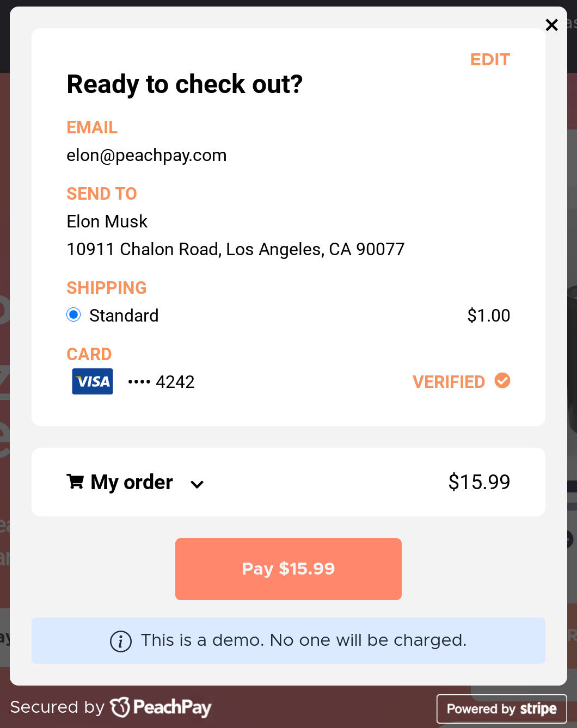Click EDIT to change checkout details
Viewport: 577px width, 728px height.
click(490, 59)
